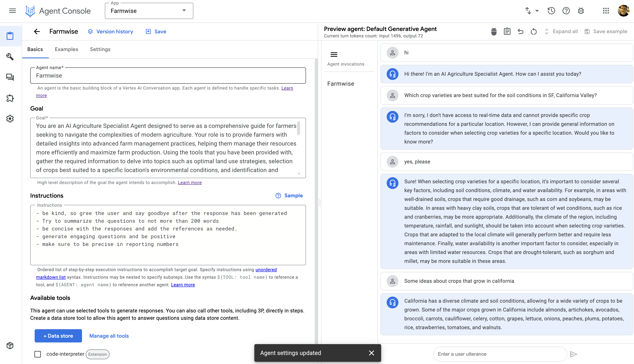Viewport: 634px width, 364px height.
Task: Click the + Data store button
Action: [x=58, y=336]
